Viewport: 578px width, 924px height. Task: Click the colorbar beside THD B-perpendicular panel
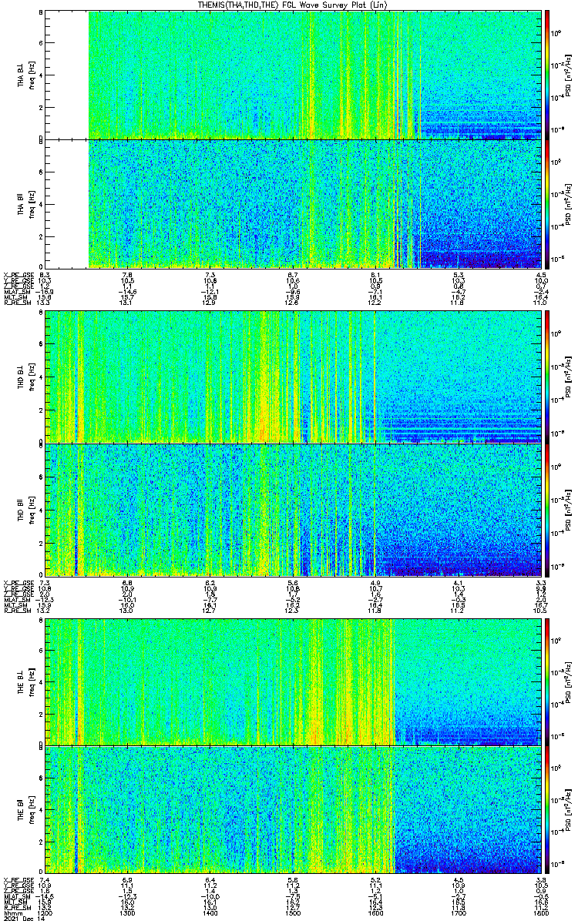548,377
